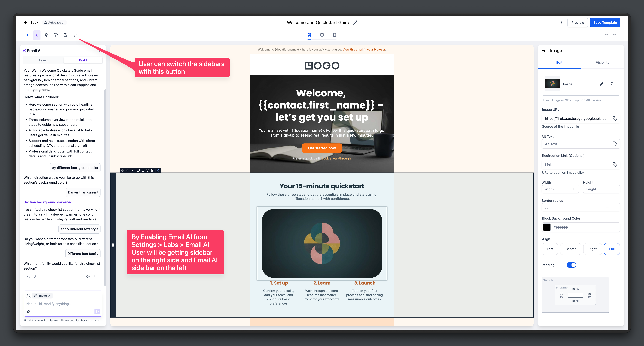The height and width of the screenshot is (346, 644).
Task: Click the Save Template button
Action: click(x=605, y=23)
